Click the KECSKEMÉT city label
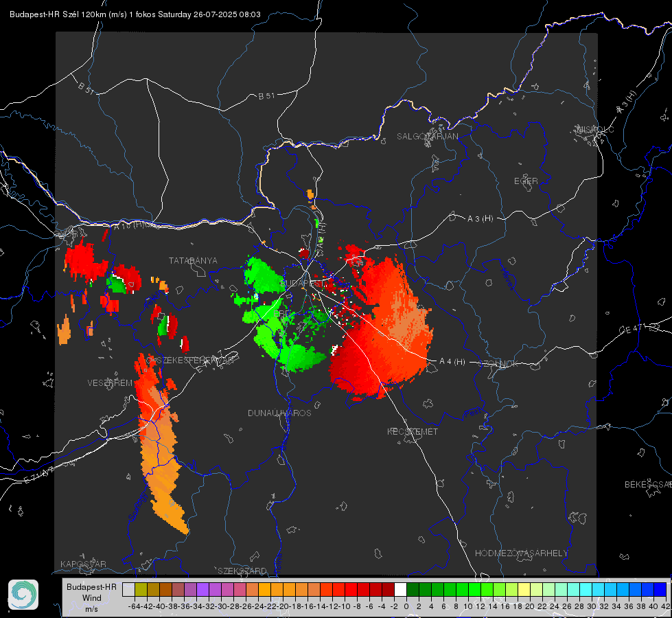The height and width of the screenshot is (618, 672). click(x=413, y=431)
